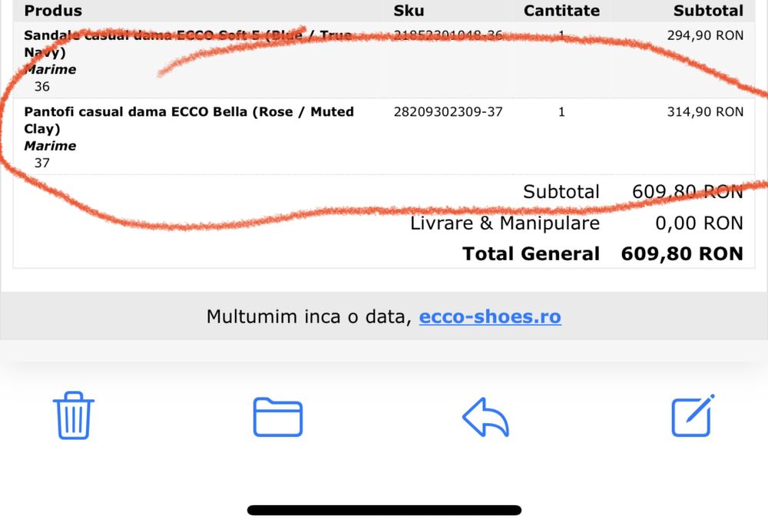The image size is (768, 532).
Task: Click the bold 609,80 RON grand total
Action: 682,254
